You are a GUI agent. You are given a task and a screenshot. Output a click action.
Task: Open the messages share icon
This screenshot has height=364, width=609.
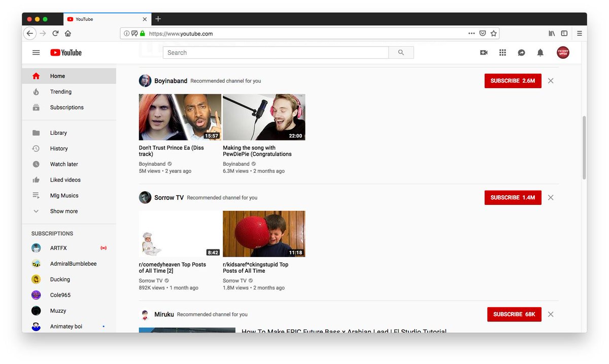521,53
